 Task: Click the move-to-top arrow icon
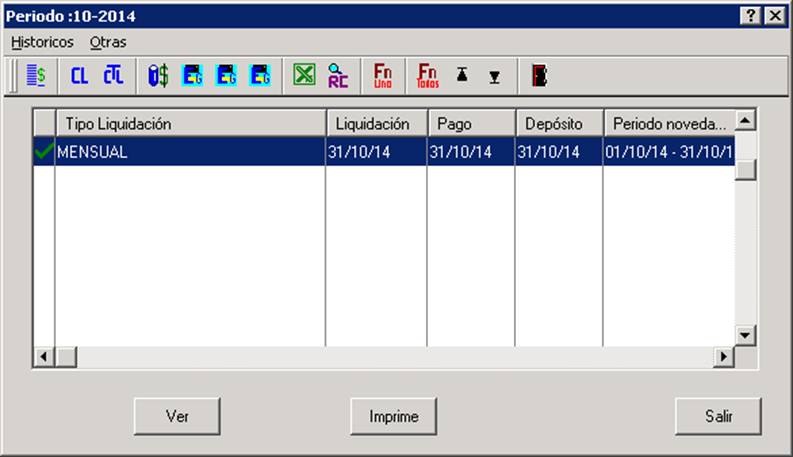(462, 75)
